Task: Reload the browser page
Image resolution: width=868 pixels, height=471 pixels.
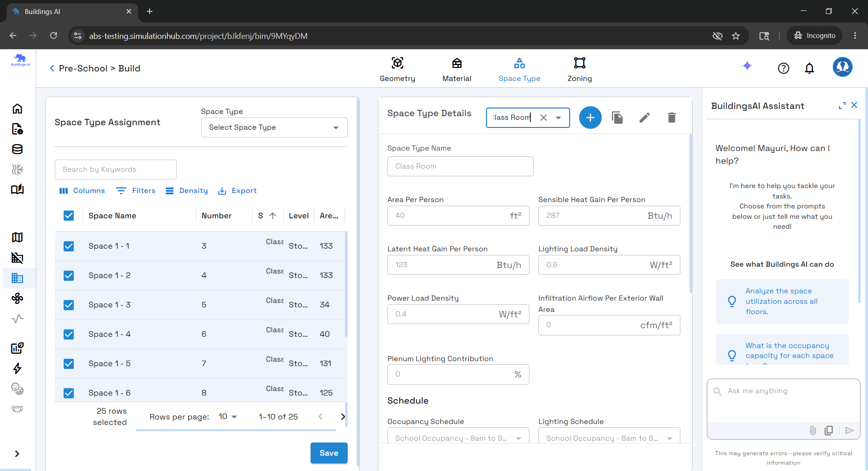Action: tap(53, 36)
